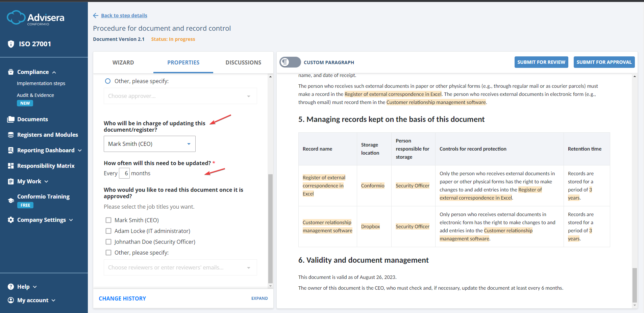Open the Reporting Dashboard
Screen dimensions: 644x313
pos(46,150)
